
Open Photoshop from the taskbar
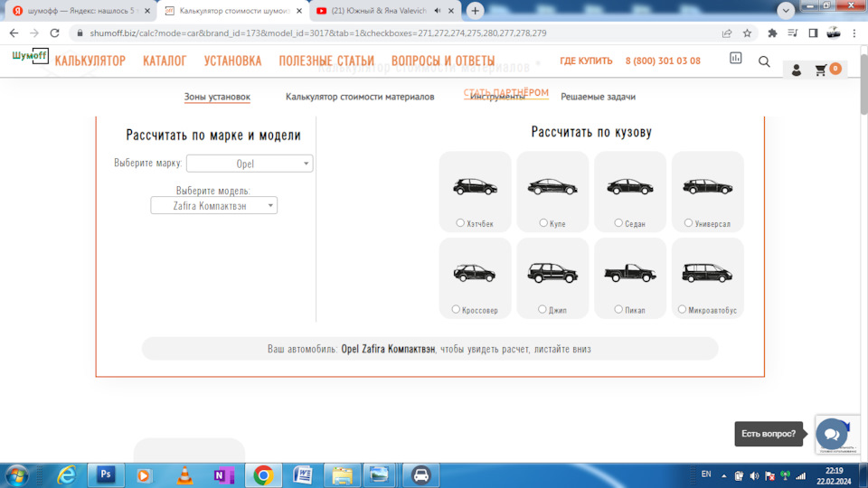tap(105, 474)
